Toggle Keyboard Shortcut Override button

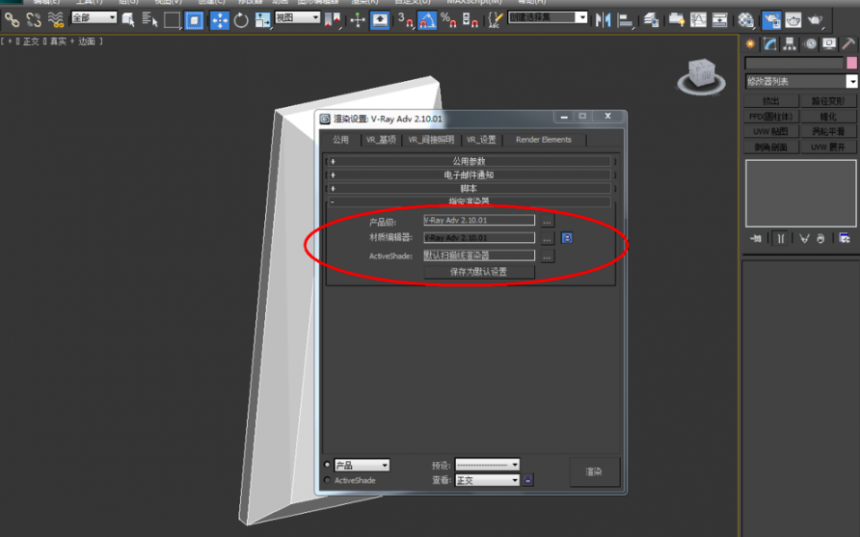[380, 21]
